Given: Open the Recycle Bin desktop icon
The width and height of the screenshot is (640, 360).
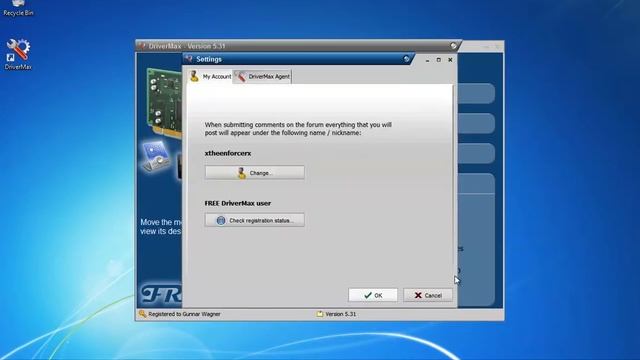Looking at the screenshot, I should coord(18,8).
